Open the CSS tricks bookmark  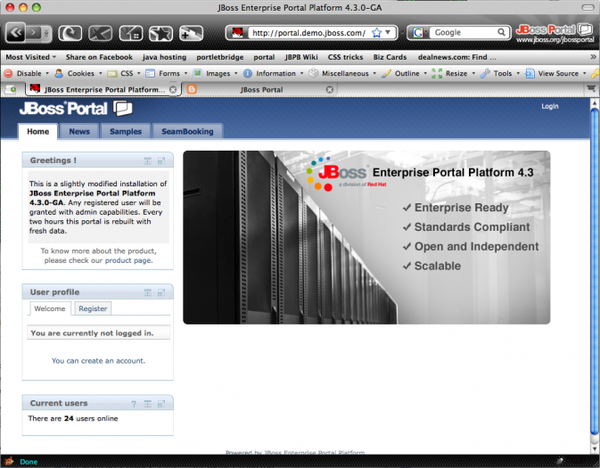point(345,57)
